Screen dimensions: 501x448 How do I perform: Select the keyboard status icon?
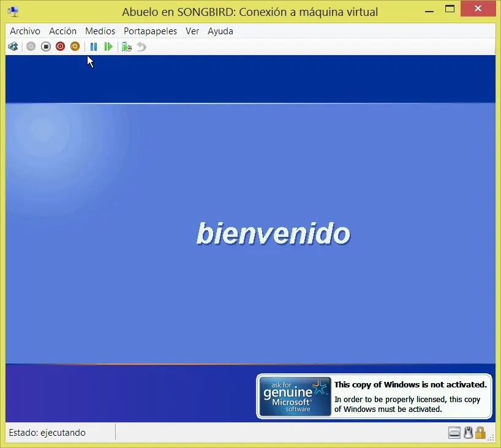click(454, 432)
